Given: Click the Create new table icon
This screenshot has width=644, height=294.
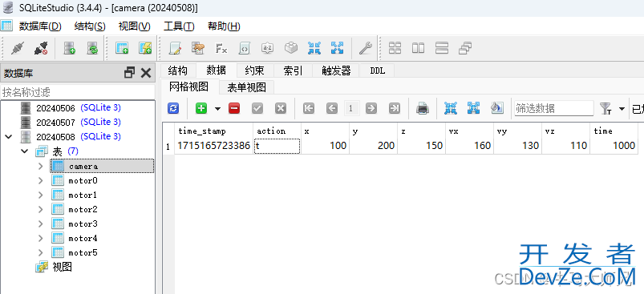Looking at the screenshot, I should [122, 48].
